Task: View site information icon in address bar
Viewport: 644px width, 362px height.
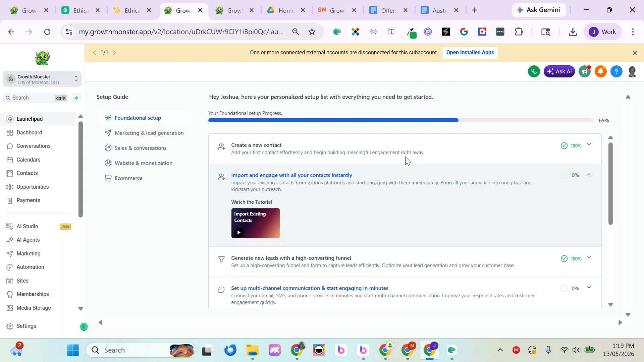Action: [69, 32]
